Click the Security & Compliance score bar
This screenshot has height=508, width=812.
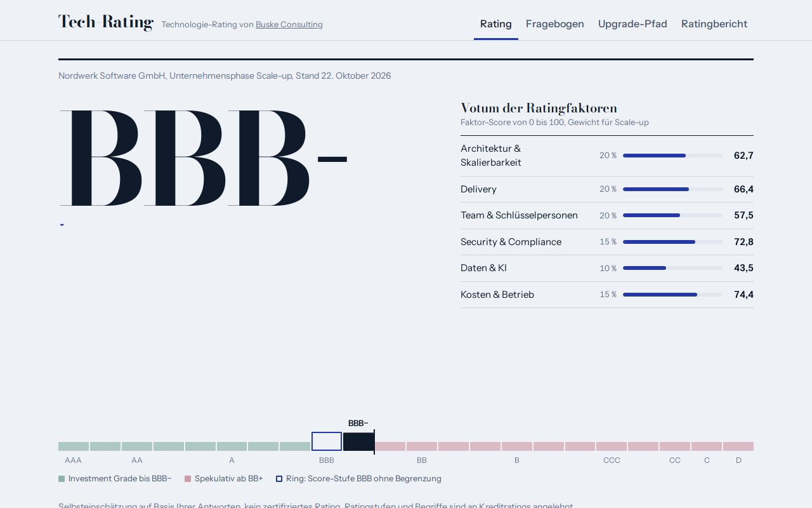[672, 242]
